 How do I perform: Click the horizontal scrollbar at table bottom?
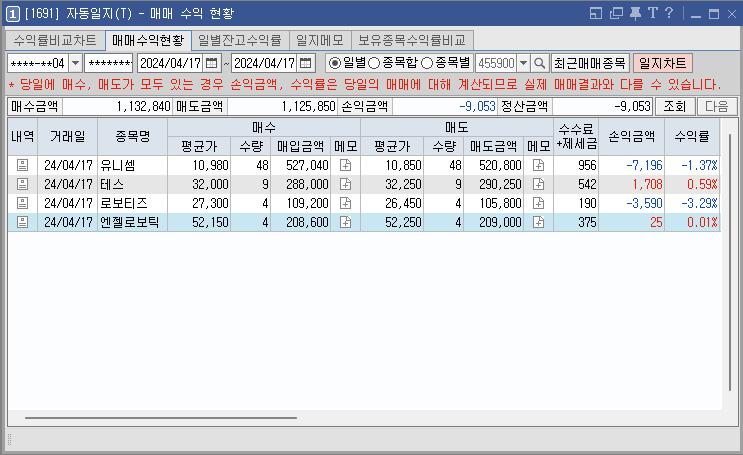point(161,418)
